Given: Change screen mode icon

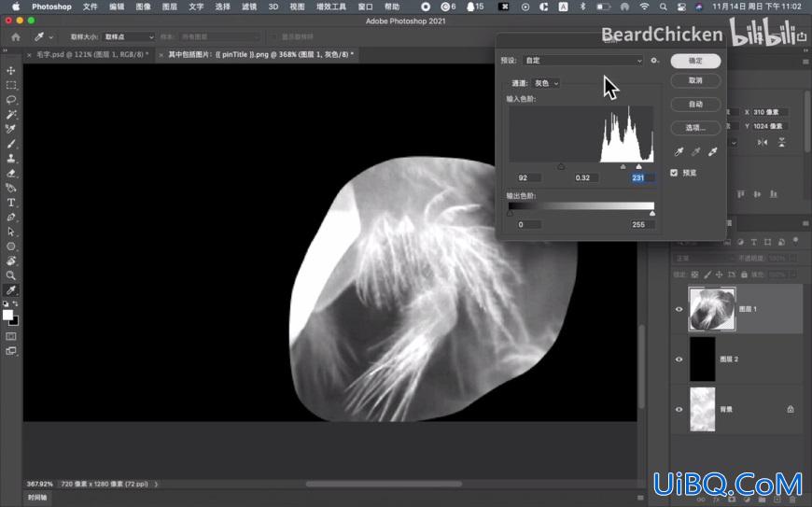Looking at the screenshot, I should coord(11,350).
